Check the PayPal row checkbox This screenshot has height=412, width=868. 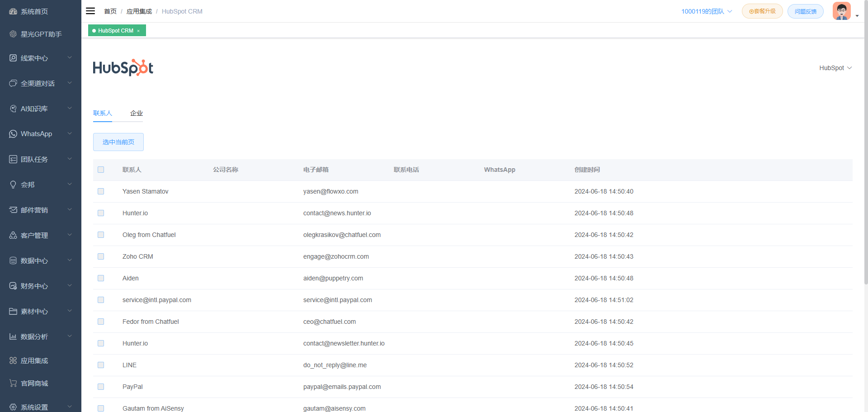coord(101,387)
